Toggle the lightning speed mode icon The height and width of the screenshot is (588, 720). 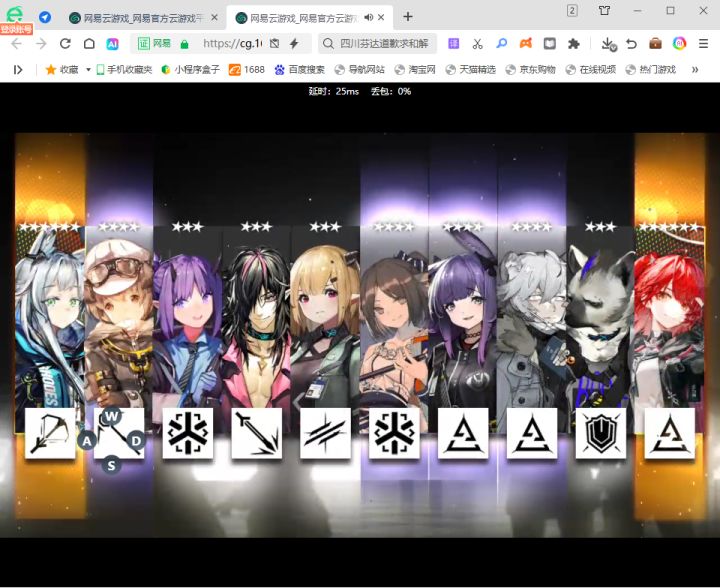point(294,44)
